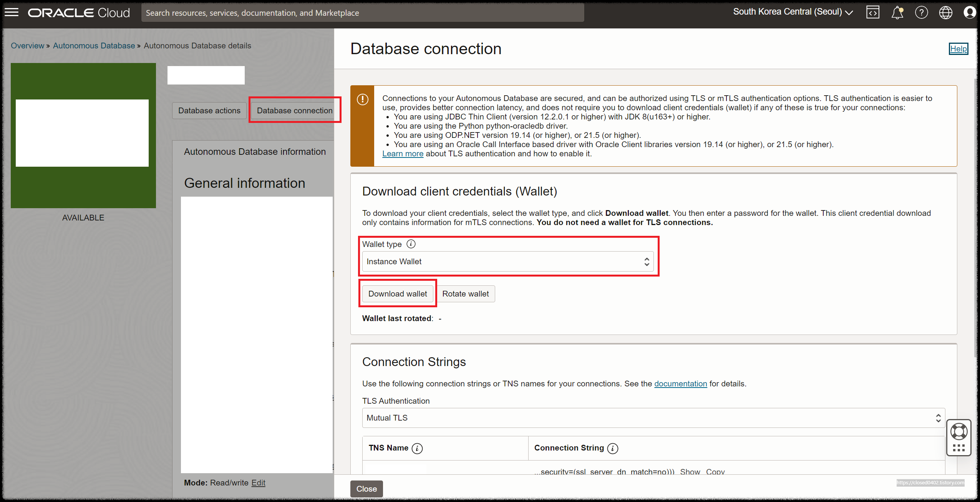980x502 pixels.
Task: Open the support lifebuoy icon
Action: 958,432
